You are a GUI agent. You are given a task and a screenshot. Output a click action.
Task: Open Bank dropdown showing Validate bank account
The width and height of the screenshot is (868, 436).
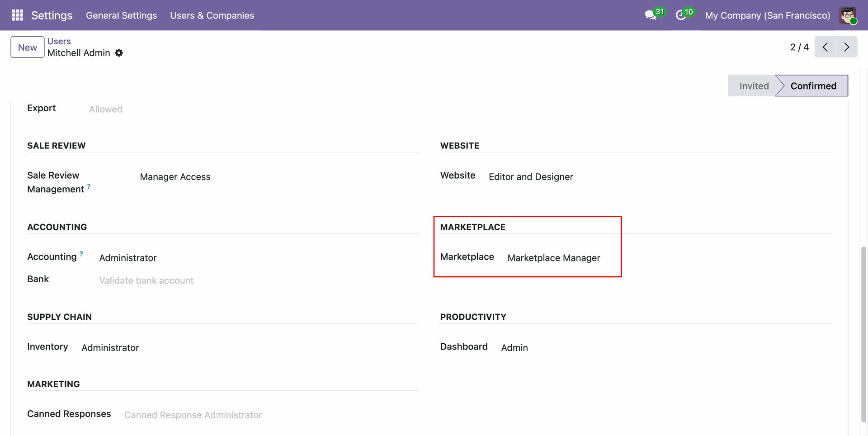coord(146,280)
